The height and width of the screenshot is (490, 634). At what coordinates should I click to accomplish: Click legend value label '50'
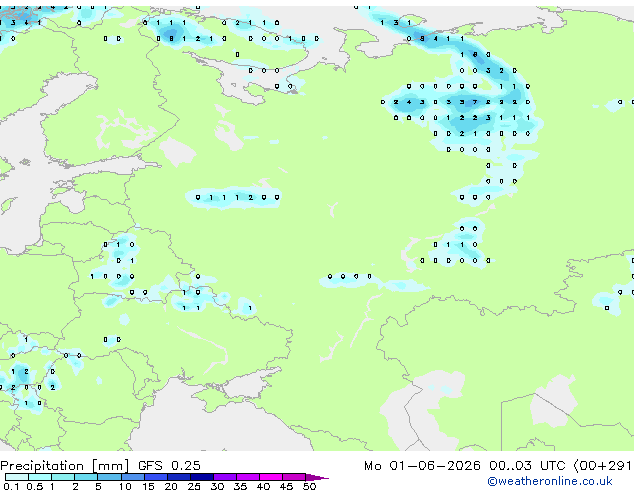[x=310, y=486]
